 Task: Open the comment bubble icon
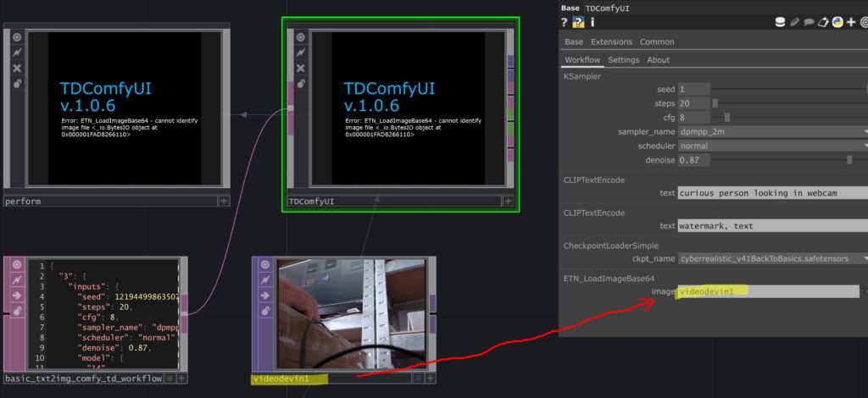tap(809, 22)
